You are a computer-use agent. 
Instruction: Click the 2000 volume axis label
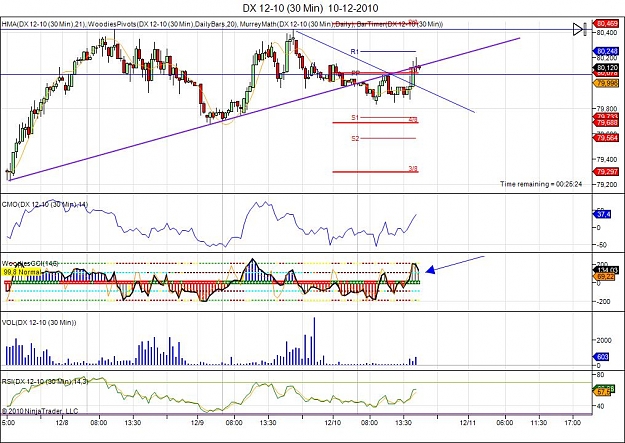(603, 340)
